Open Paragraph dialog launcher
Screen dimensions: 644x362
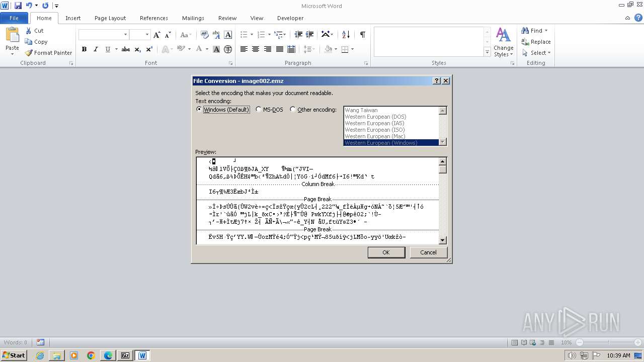point(366,63)
